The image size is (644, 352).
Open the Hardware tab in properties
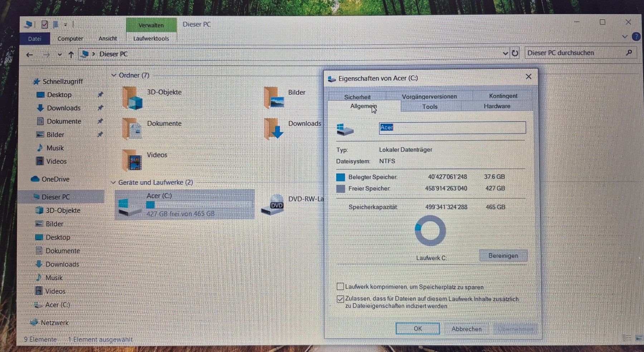pos(497,106)
